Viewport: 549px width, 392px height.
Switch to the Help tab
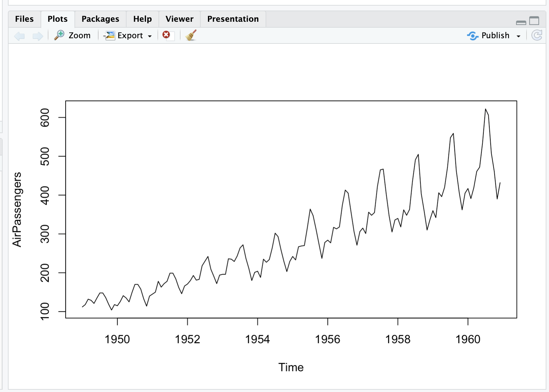pyautogui.click(x=142, y=19)
